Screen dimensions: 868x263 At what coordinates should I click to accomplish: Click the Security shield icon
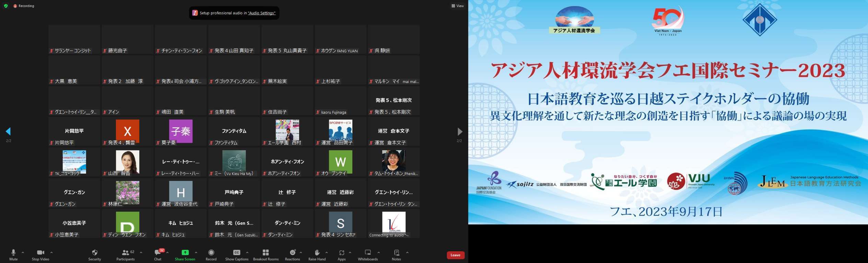(x=95, y=253)
